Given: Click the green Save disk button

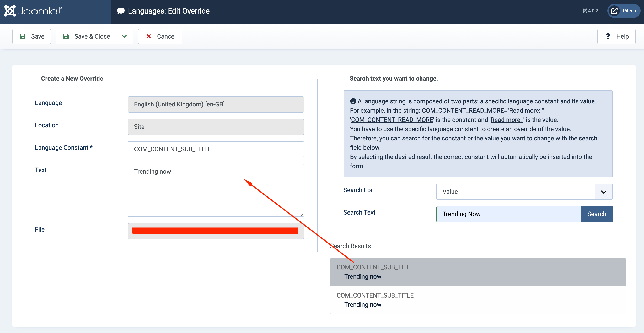Looking at the screenshot, I should tap(31, 36).
